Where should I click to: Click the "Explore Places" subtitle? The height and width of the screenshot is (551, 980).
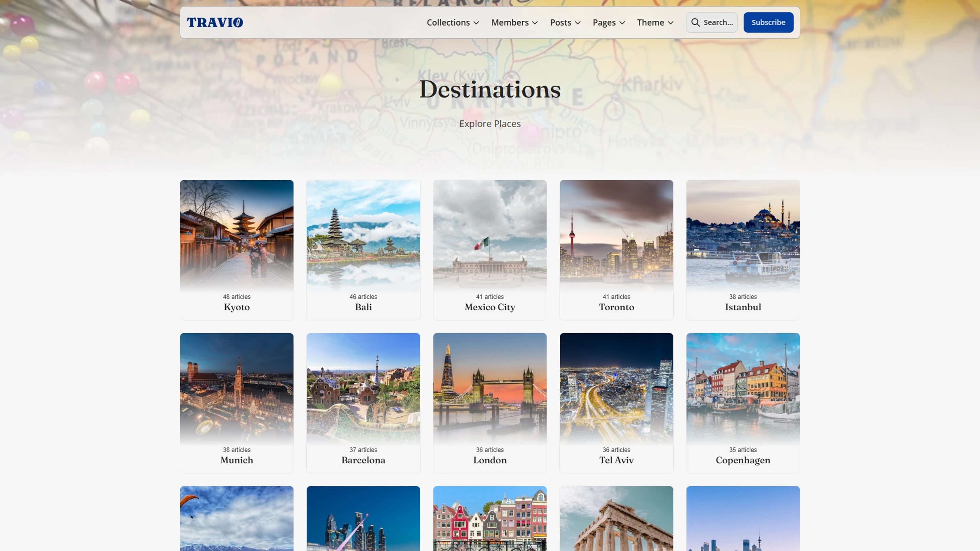click(490, 124)
